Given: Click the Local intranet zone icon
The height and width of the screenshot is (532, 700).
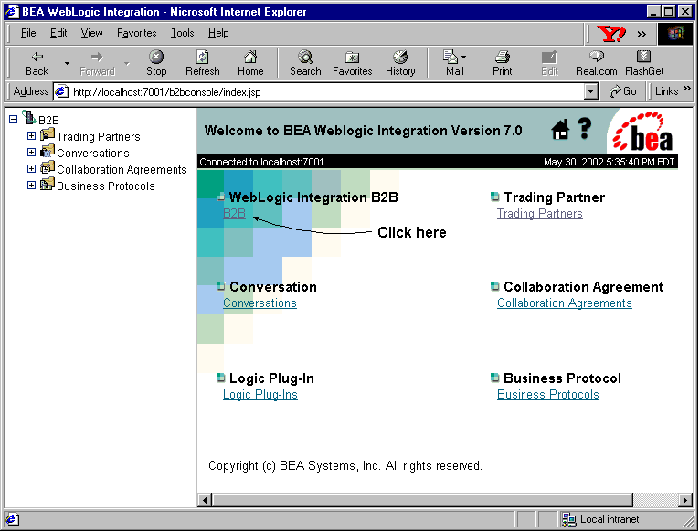Looking at the screenshot, I should click(569, 519).
